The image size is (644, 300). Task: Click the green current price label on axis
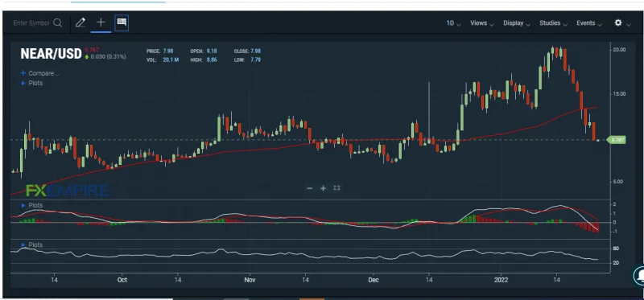(617, 140)
